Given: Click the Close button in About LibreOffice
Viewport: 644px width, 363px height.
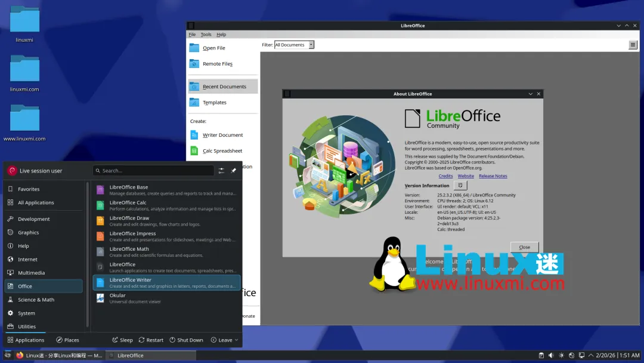Looking at the screenshot, I should (525, 247).
